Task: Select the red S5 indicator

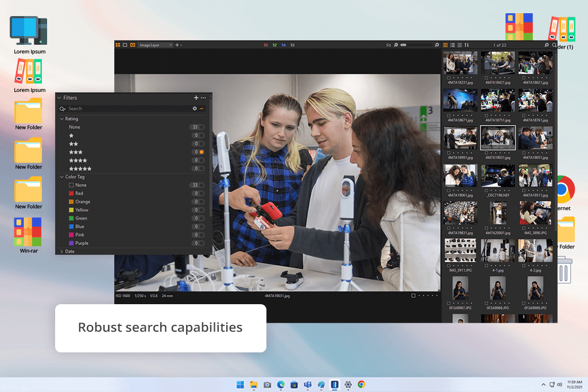Action: [266, 45]
